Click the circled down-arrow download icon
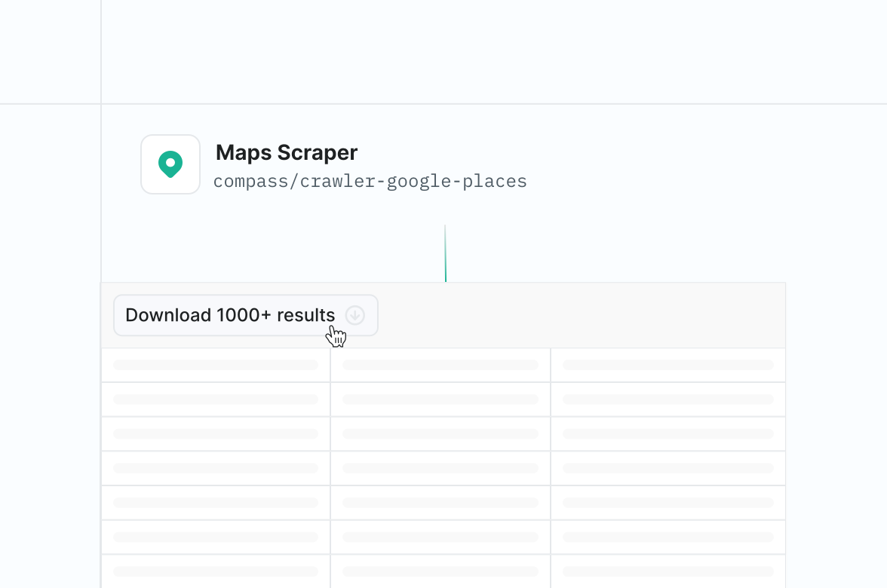Image resolution: width=887 pixels, height=588 pixels. click(355, 315)
